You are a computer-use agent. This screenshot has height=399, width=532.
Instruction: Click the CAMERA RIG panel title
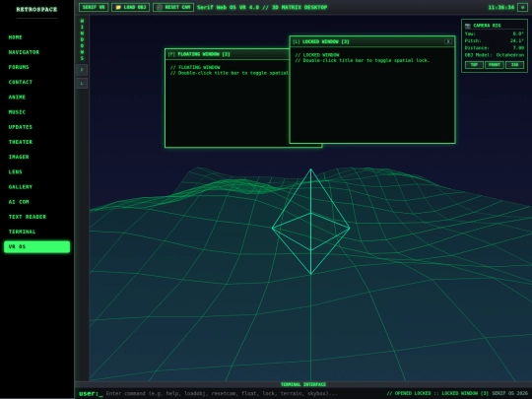pos(487,26)
